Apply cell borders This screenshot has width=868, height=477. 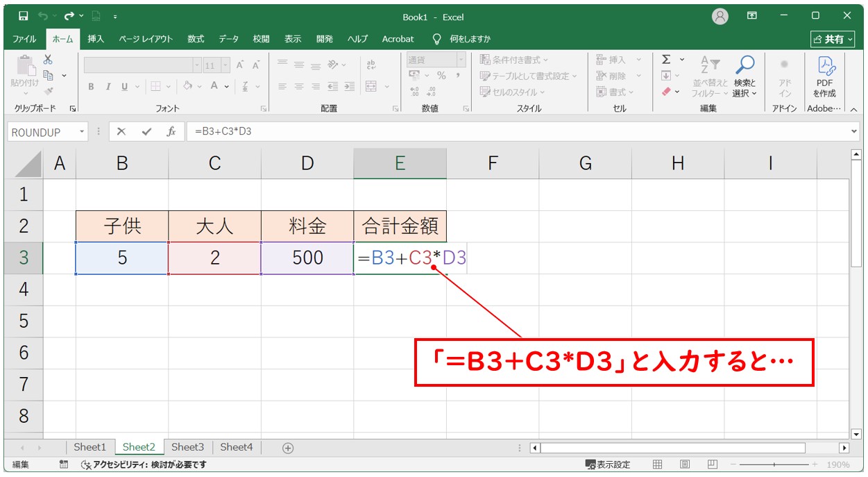[x=155, y=87]
